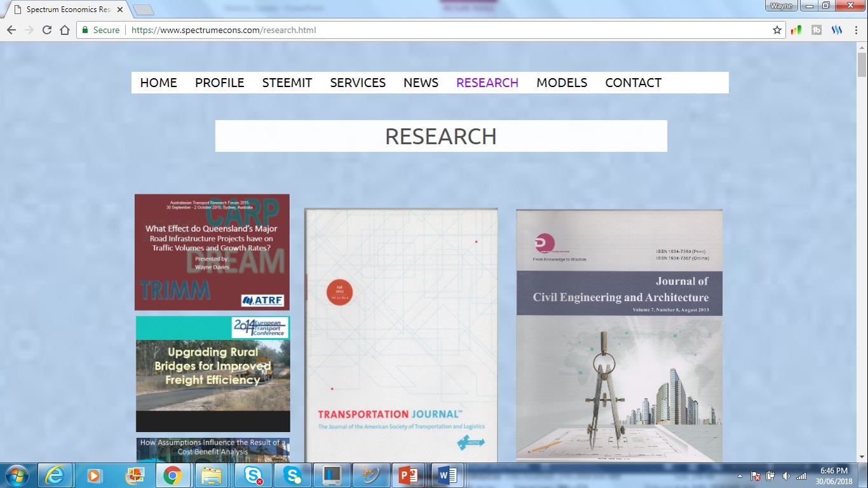Open the ATRF Queensland road projects presentation
Screen dimensions: 868x488
pos(212,252)
